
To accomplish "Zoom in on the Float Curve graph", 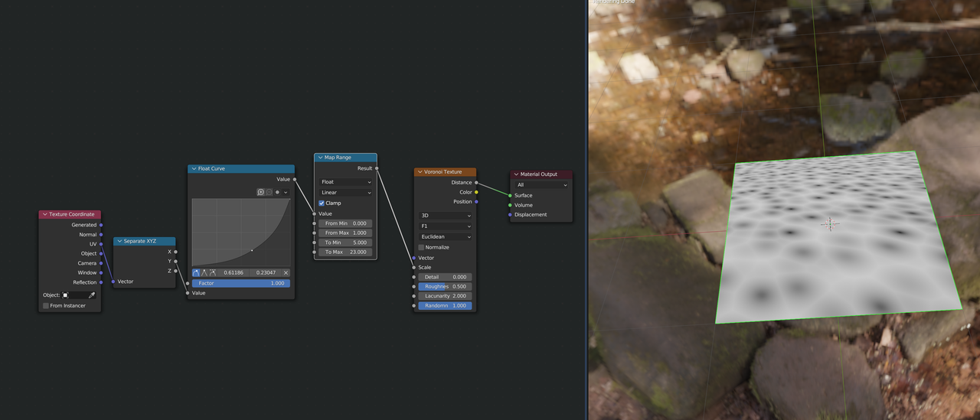I will pyautogui.click(x=260, y=192).
